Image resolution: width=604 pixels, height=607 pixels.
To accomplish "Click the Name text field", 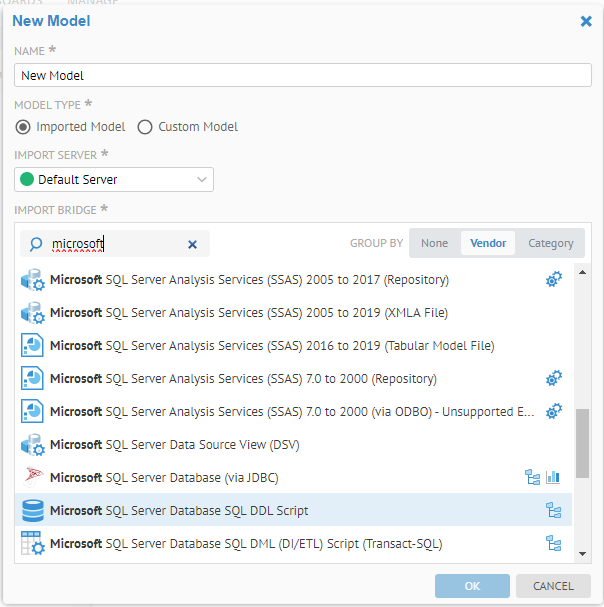I will point(302,75).
